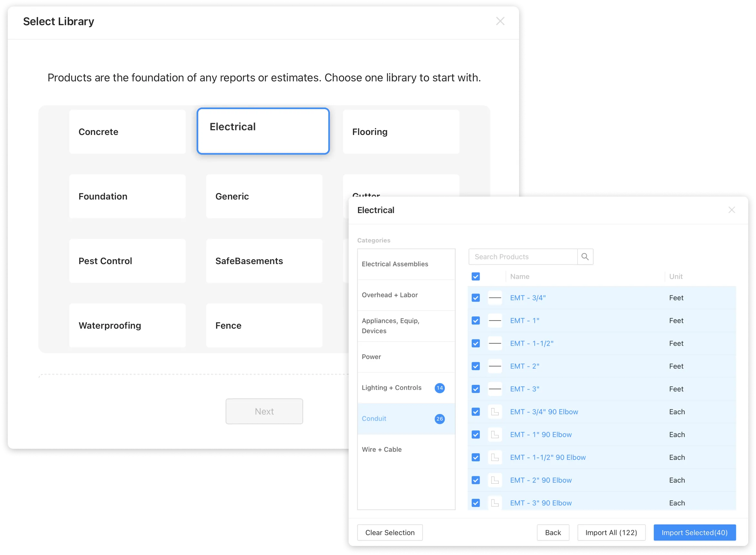Focus the Search Products field
The height and width of the screenshot is (555, 756).
coord(523,257)
